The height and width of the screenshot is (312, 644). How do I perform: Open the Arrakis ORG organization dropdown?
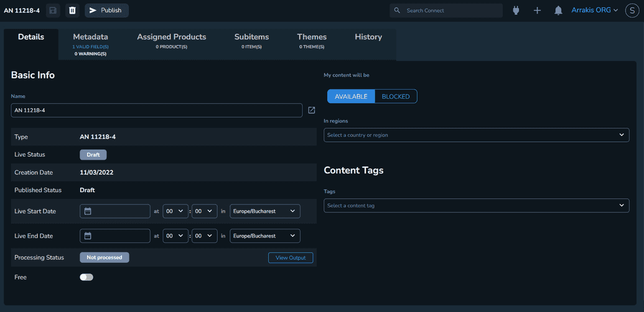pos(595,10)
